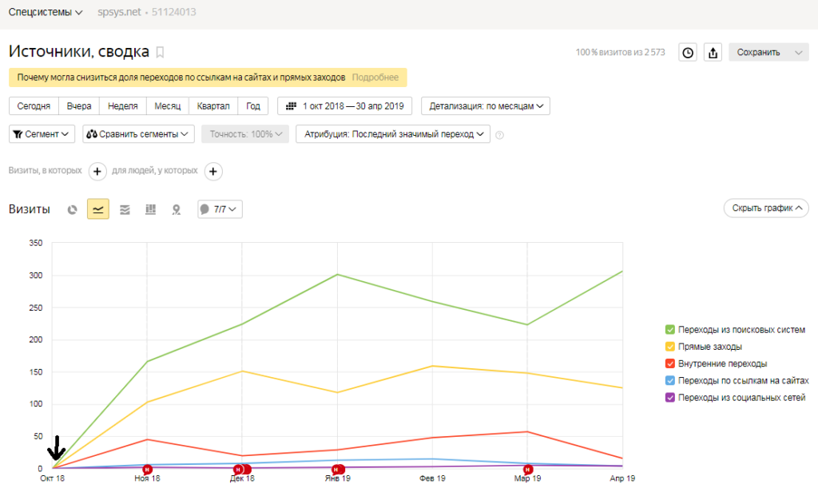Add condition for Визиты, в которых

(x=97, y=171)
